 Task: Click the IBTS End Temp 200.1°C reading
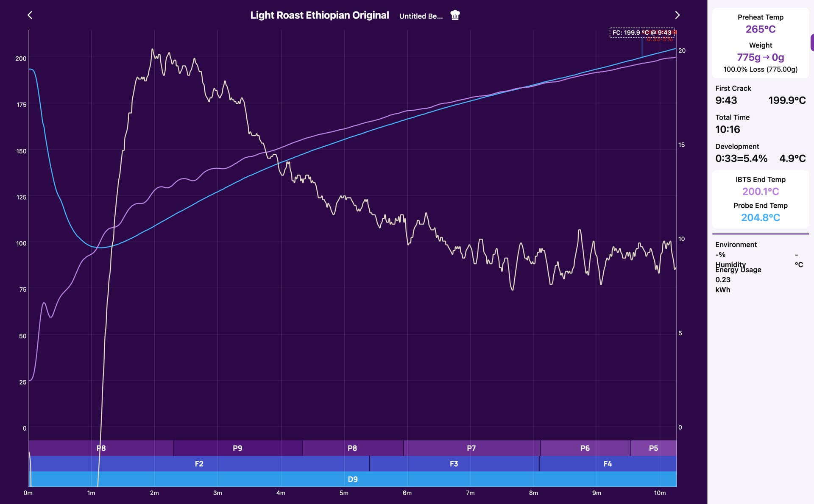(761, 192)
